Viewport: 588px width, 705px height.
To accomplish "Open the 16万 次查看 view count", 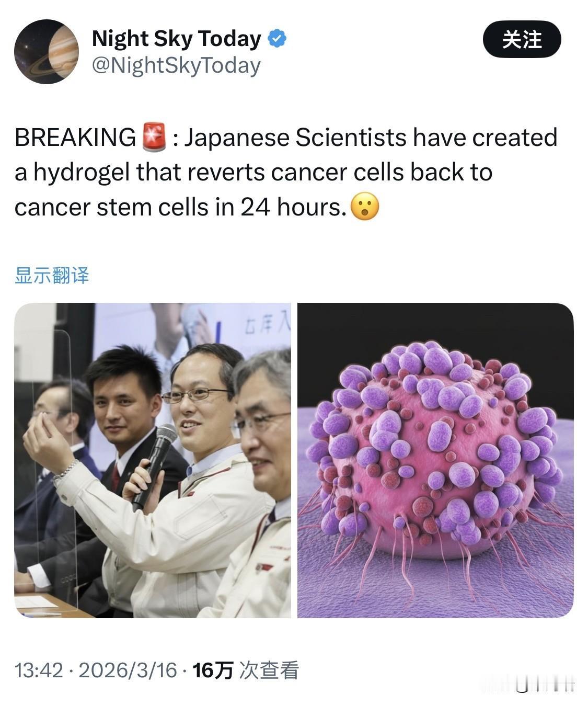I will [246, 670].
